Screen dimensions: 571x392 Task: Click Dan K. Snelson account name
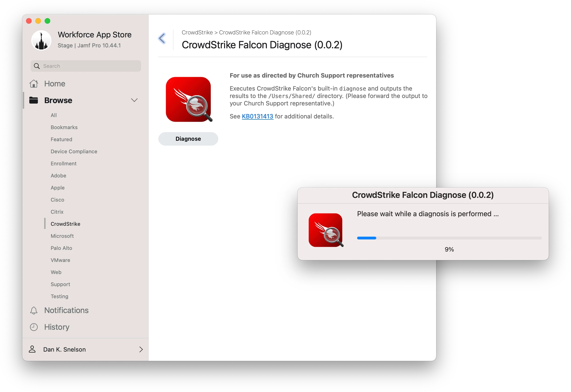pos(64,349)
